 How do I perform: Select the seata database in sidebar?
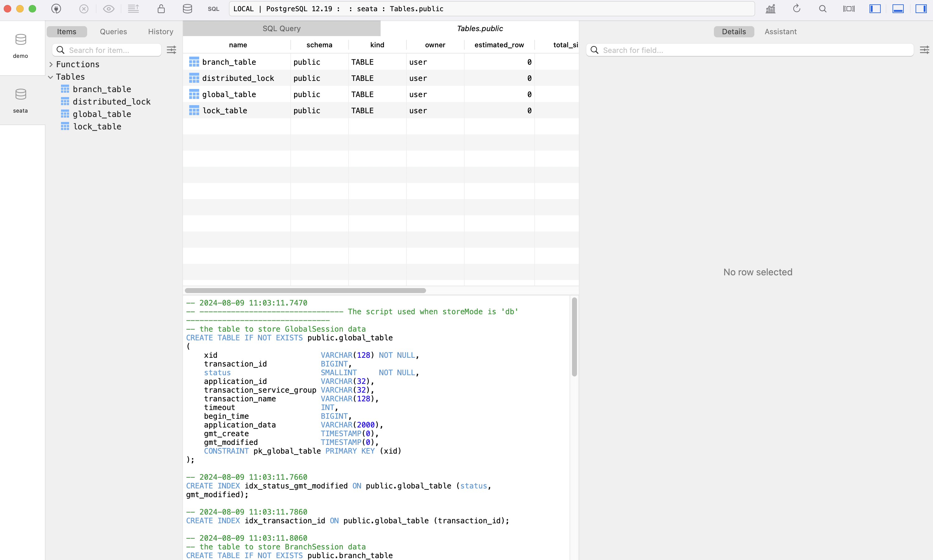(21, 101)
